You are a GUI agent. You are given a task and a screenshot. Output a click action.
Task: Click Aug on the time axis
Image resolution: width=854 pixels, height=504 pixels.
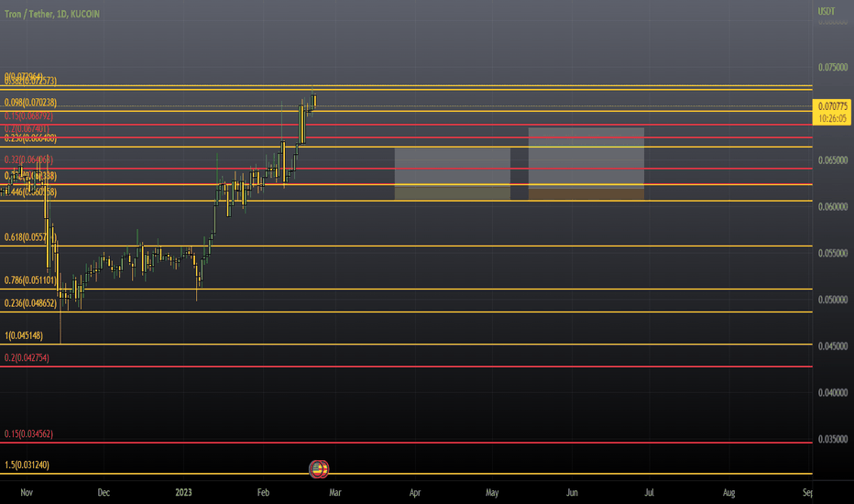tap(728, 493)
